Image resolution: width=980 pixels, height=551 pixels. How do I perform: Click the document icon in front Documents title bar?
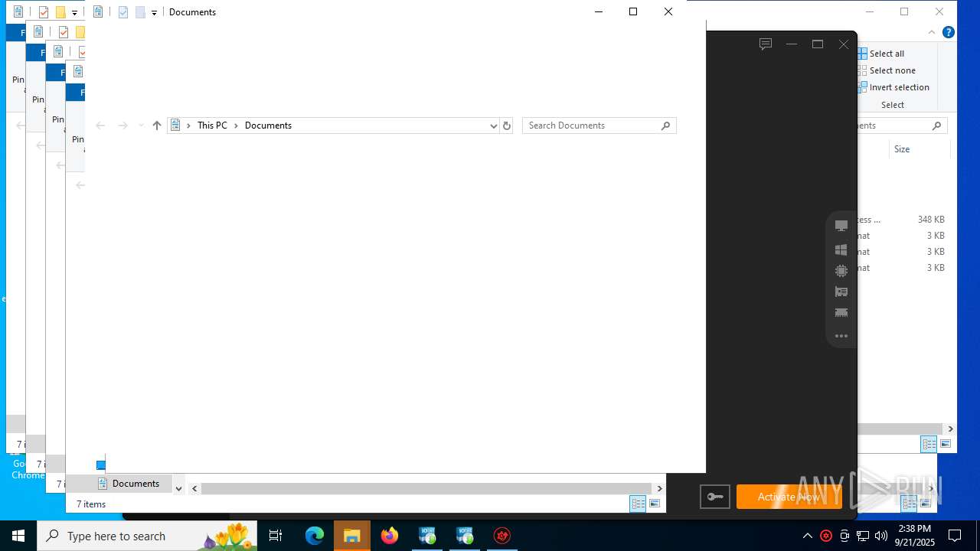(x=98, y=12)
